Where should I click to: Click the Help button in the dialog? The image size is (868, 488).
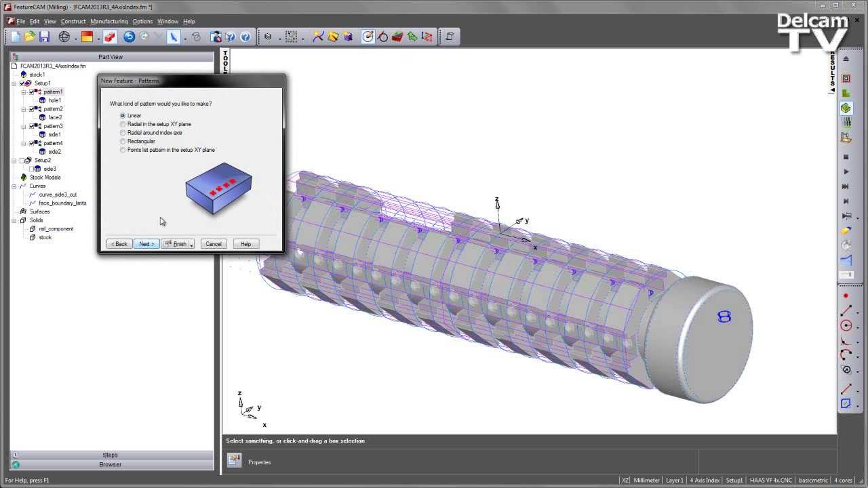pos(245,244)
